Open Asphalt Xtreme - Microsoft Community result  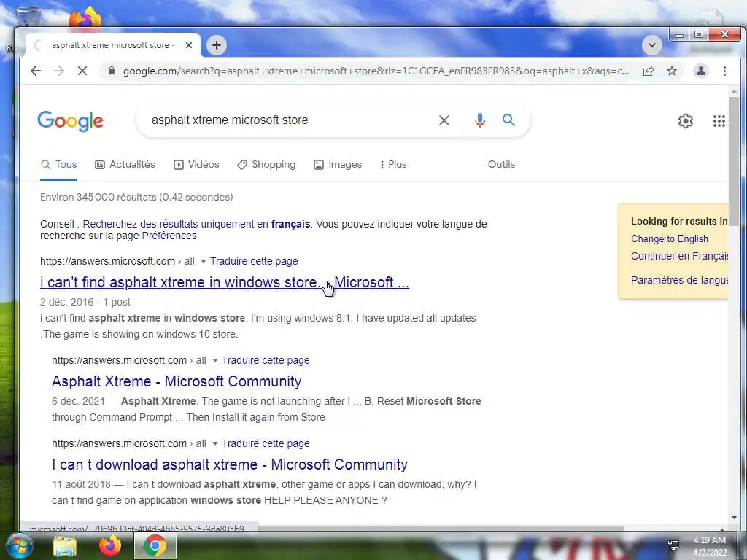pyautogui.click(x=177, y=381)
